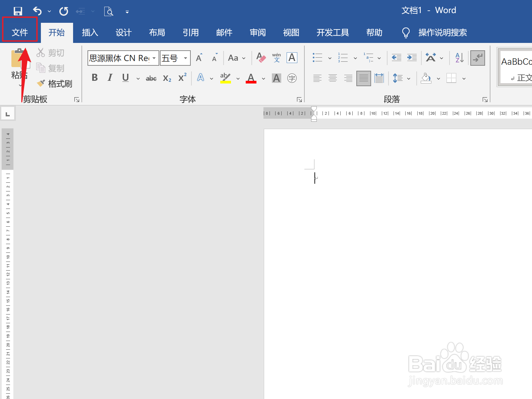Viewport: 532px width, 399px height.
Task: Open the 审阅 tab
Action: (x=258, y=33)
